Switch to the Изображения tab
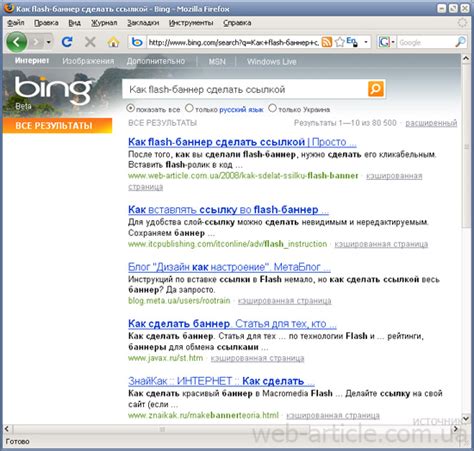Screen dimensions: 474x451 (88, 61)
